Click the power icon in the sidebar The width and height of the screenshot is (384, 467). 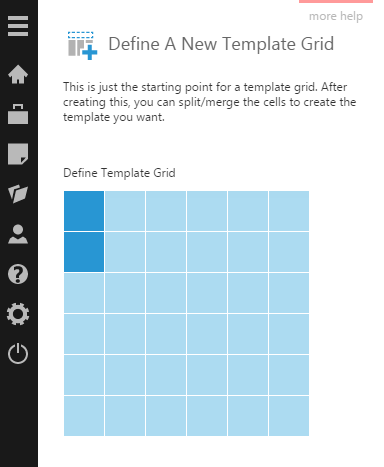18,353
